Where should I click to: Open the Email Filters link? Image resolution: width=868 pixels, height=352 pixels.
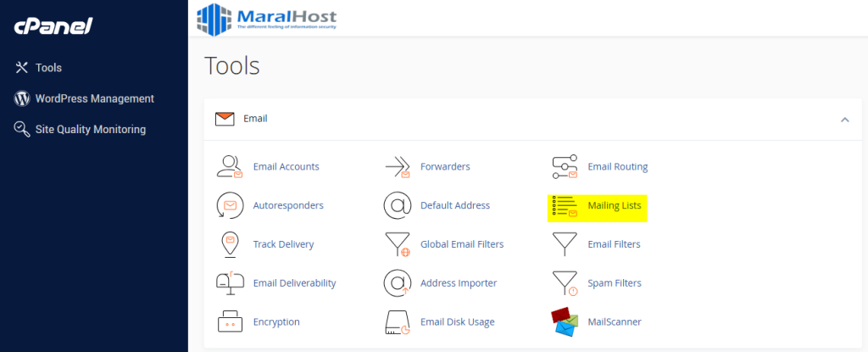[614, 244]
